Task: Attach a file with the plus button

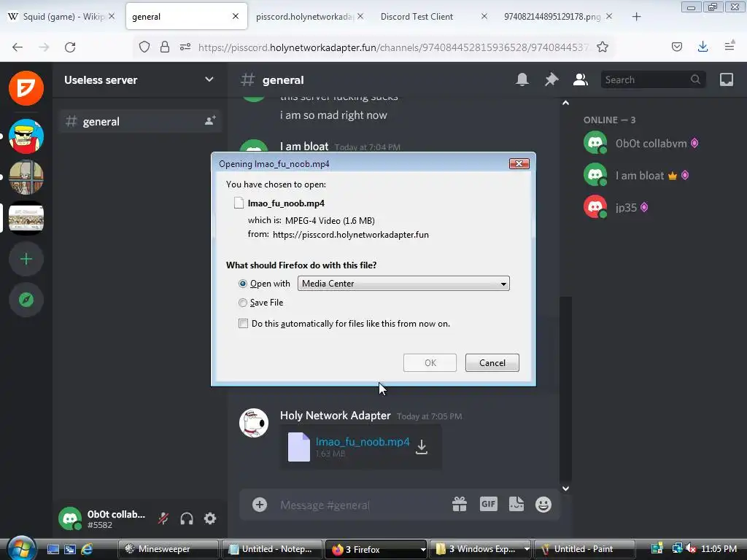Action: [260, 505]
